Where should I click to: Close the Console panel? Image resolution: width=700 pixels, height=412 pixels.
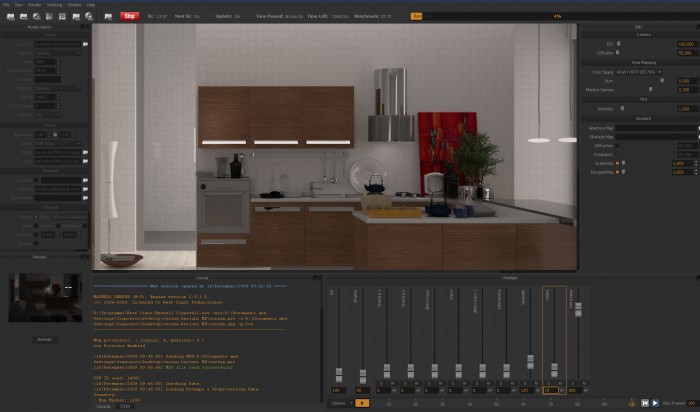pyautogui.click(x=320, y=278)
